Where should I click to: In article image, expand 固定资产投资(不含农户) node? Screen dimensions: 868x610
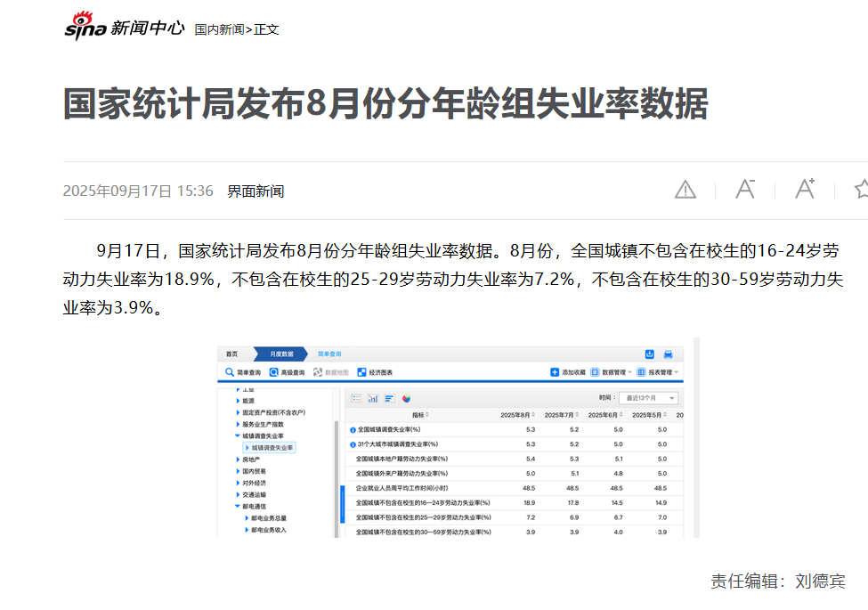pos(239,412)
